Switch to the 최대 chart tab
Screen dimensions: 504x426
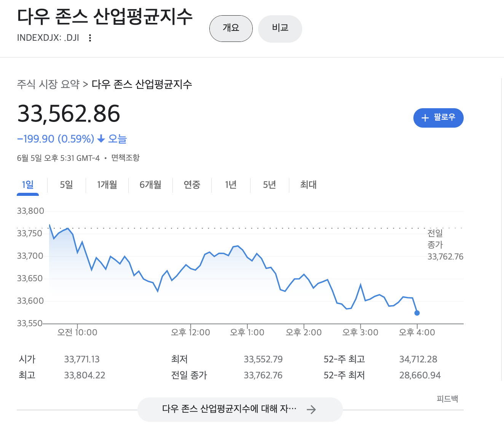click(x=308, y=185)
